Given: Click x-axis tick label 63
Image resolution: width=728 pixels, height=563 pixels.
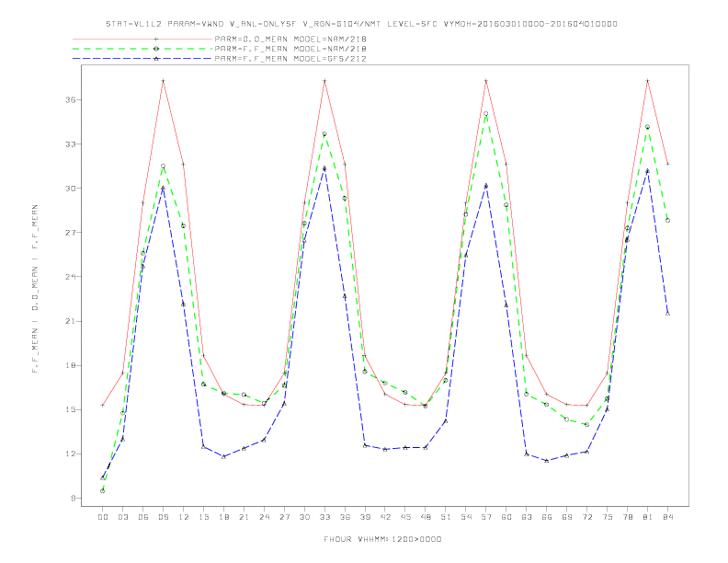Looking at the screenshot, I should point(527,517).
